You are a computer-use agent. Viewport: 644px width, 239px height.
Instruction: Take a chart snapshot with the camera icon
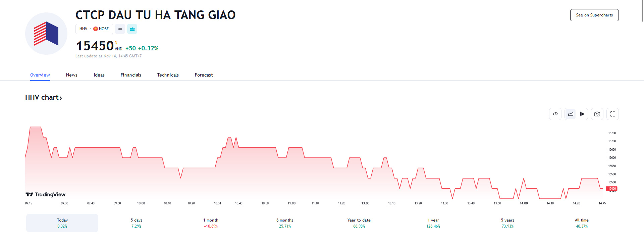[x=597, y=114]
